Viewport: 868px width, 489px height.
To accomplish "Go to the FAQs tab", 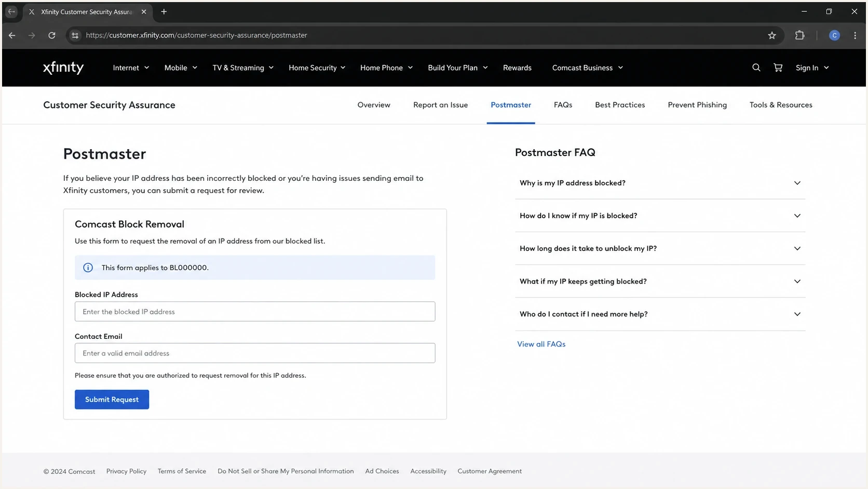I will point(563,105).
